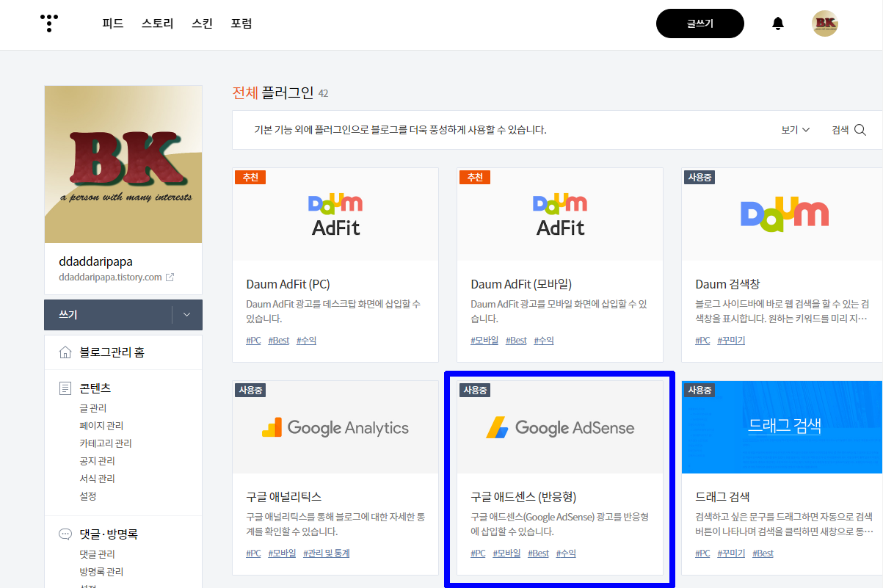
Task: Click #PC tag on Daum AdFit (PC)
Action: (x=254, y=341)
